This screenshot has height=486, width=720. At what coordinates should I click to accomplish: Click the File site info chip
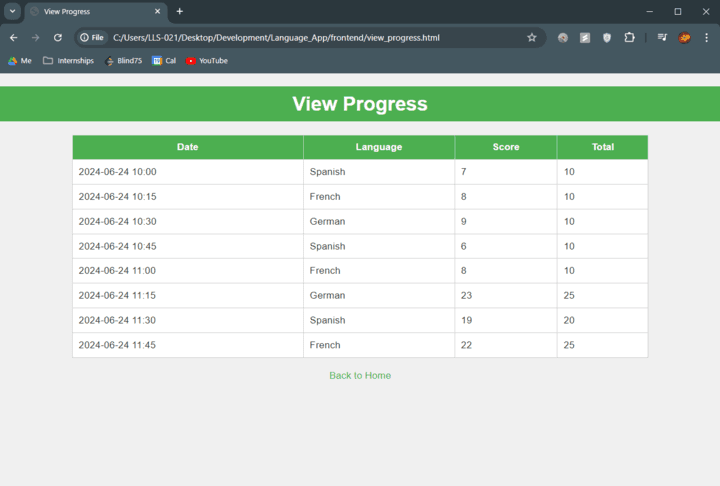click(92, 38)
